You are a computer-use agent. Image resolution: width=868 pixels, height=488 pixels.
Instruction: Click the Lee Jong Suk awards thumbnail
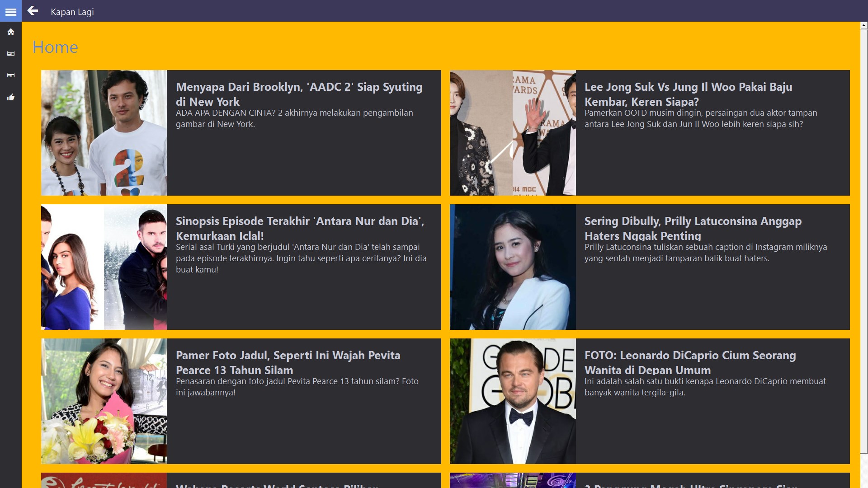(x=513, y=133)
